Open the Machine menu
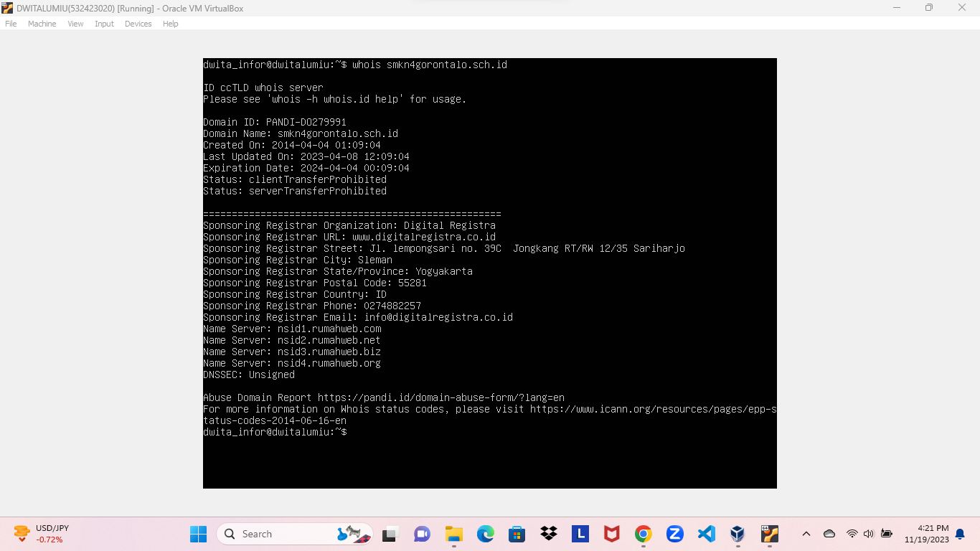980x551 pixels. pos(42,24)
